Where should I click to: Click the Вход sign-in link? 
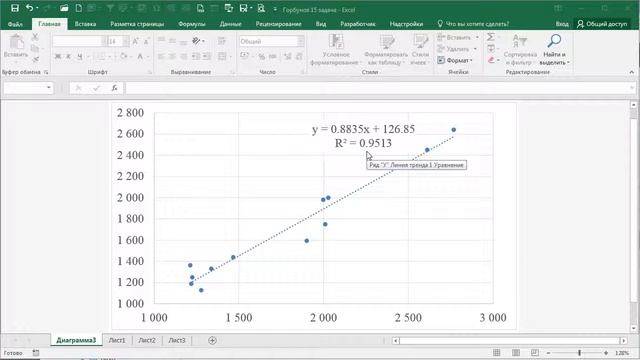[x=562, y=24]
